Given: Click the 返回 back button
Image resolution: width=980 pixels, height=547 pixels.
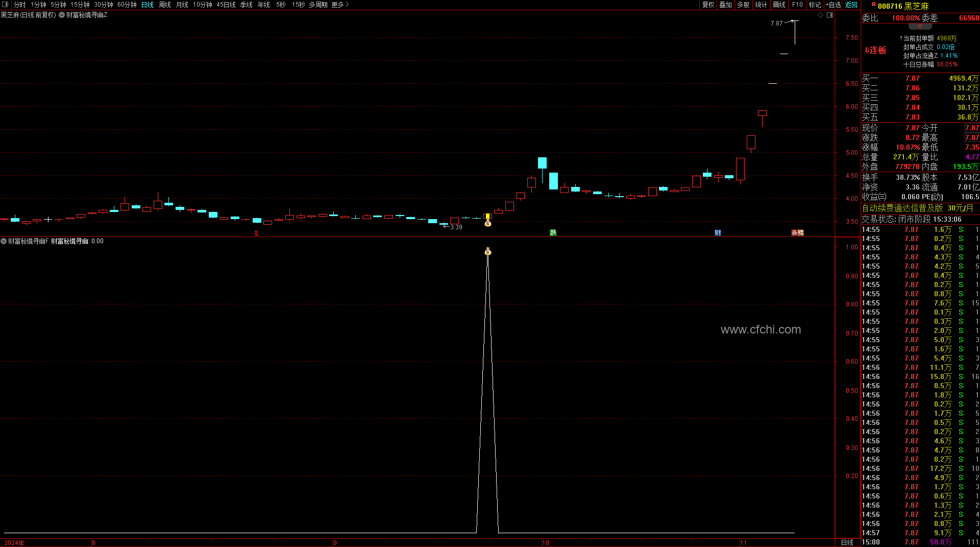Looking at the screenshot, I should click(851, 5).
